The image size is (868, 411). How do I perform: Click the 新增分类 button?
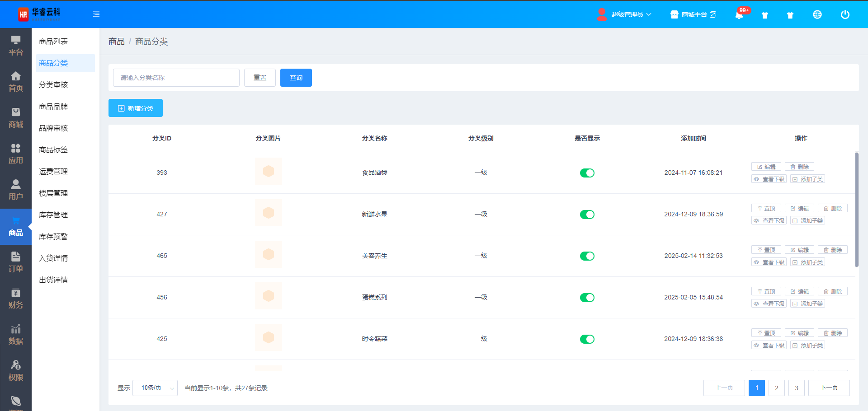point(136,108)
